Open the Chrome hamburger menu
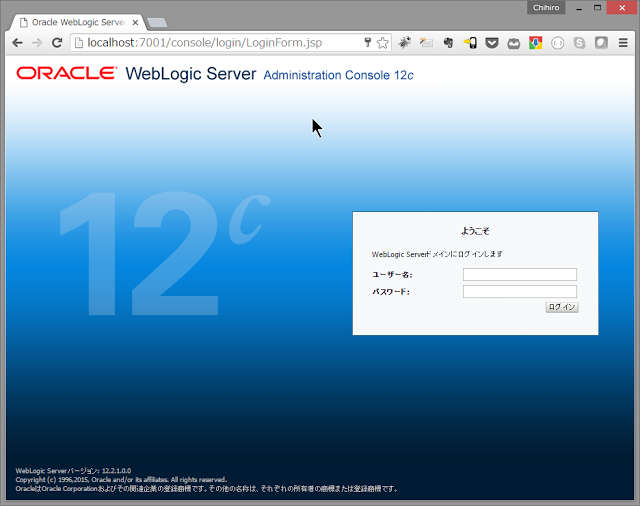640x506 pixels. tap(623, 42)
